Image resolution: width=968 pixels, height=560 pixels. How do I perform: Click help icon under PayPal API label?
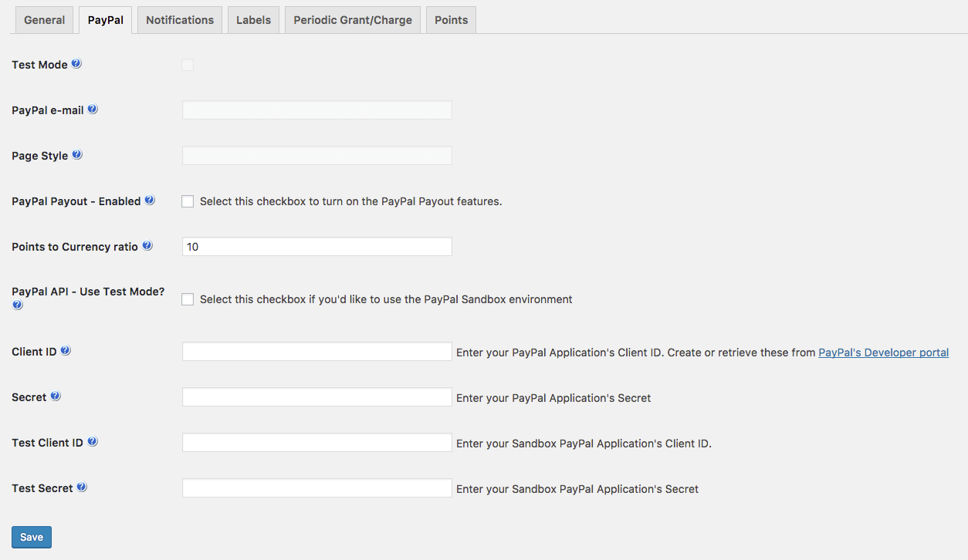coord(18,305)
